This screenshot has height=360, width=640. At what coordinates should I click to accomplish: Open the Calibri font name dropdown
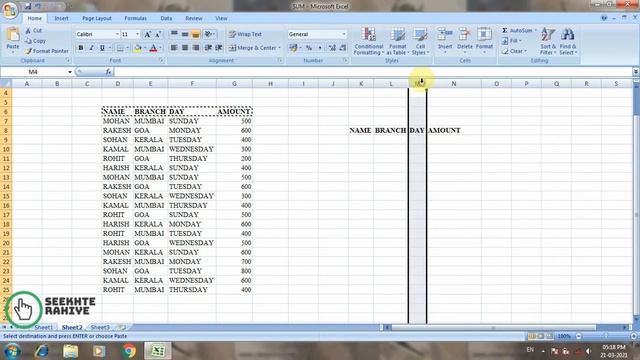click(x=118, y=34)
